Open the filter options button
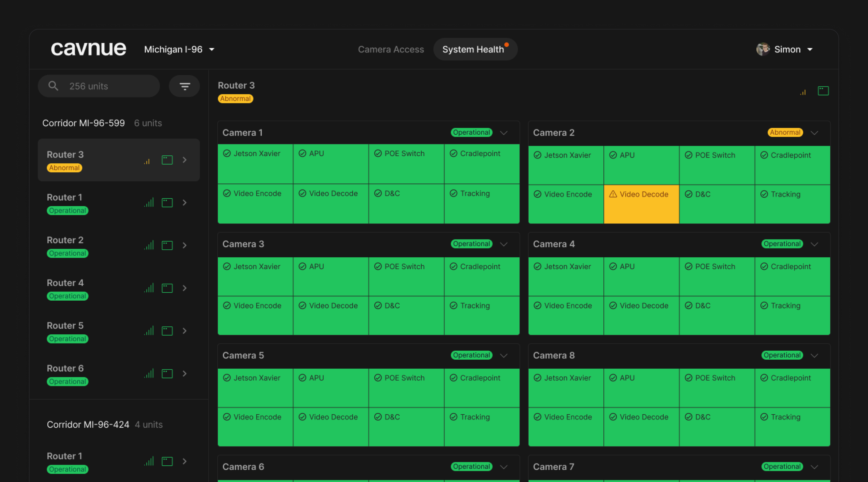This screenshot has height=482, width=868. (x=184, y=86)
